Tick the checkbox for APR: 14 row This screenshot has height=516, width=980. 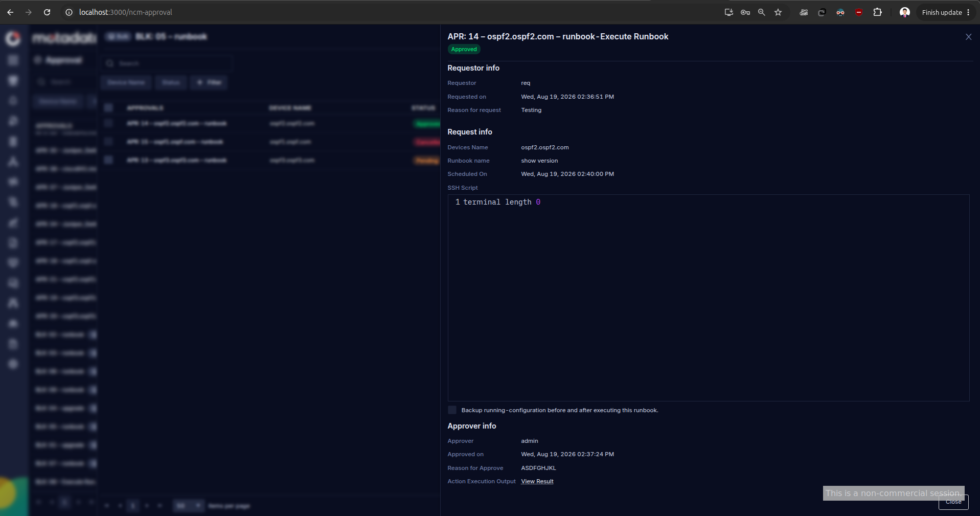108,123
